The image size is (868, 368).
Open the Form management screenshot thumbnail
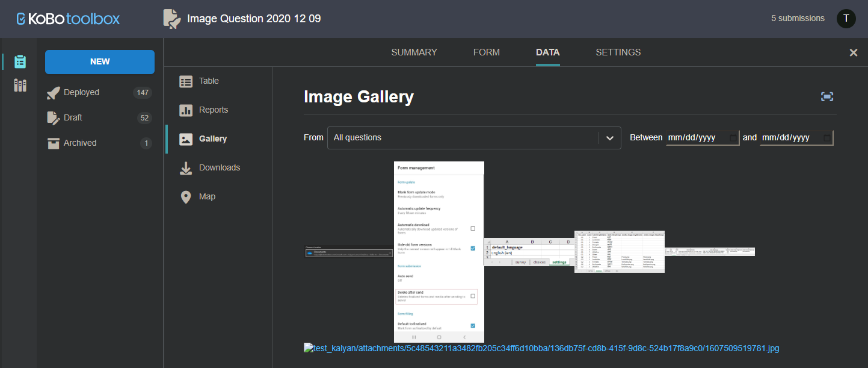pyautogui.click(x=439, y=252)
